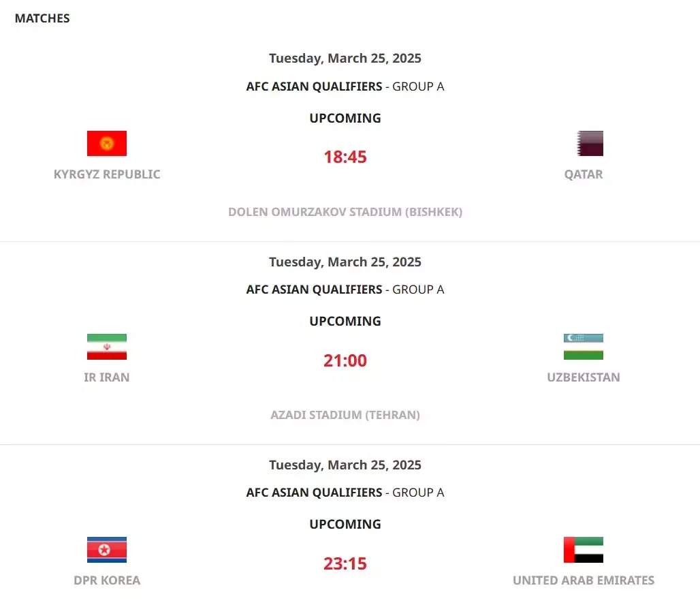
Task: Click the DPR Korea flag
Action: coord(107,550)
